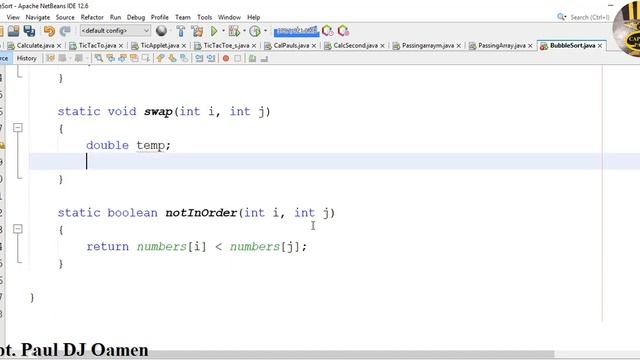Open the default config dropdown

(x=115, y=31)
